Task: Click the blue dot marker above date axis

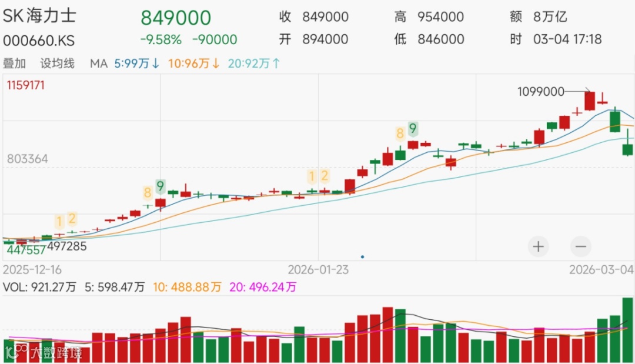Action: point(362,257)
